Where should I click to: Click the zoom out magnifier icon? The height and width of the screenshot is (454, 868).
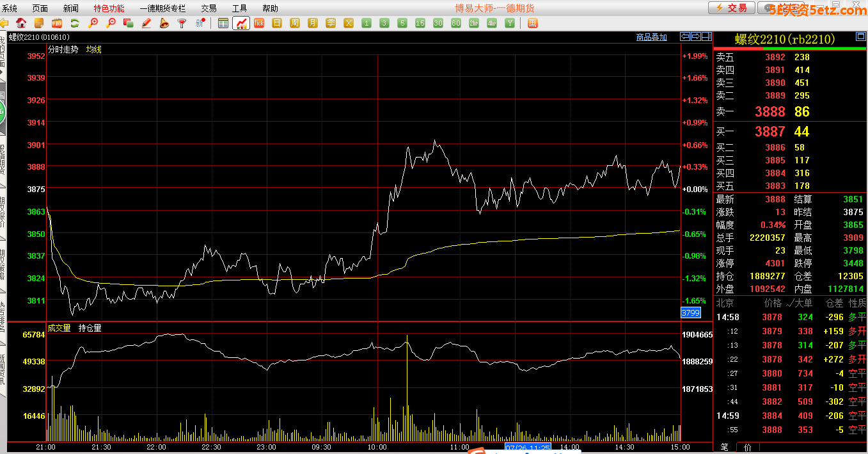(x=111, y=23)
